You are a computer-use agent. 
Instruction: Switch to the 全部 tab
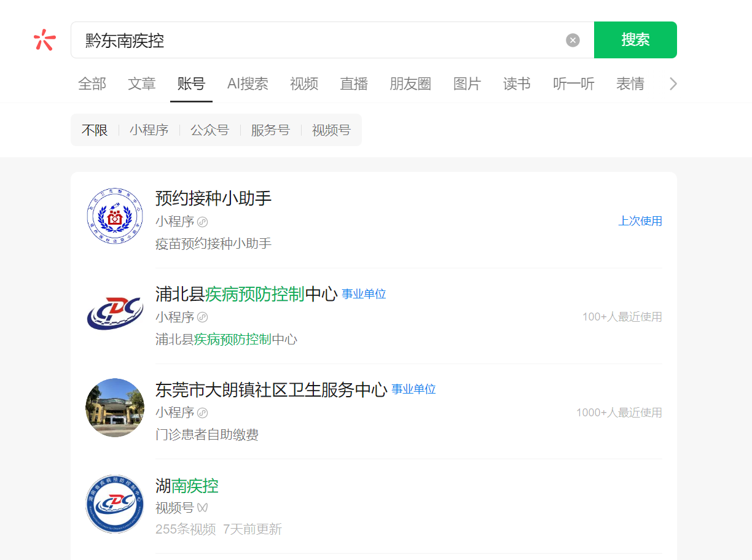click(x=92, y=84)
